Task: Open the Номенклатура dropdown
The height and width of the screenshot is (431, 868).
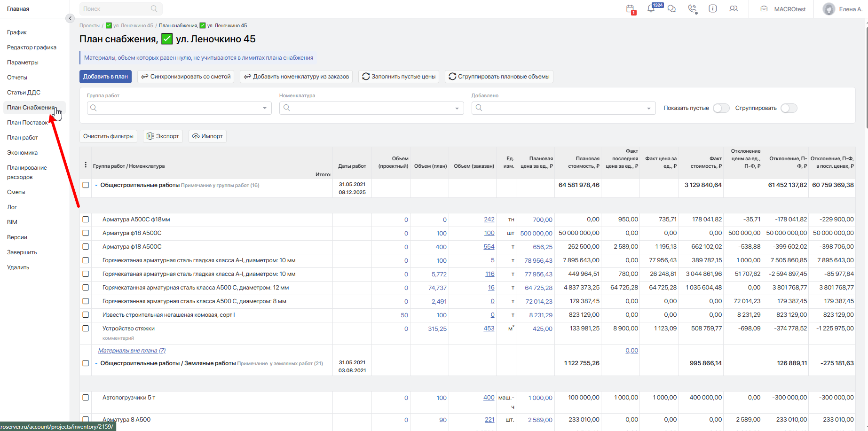Action: (371, 108)
